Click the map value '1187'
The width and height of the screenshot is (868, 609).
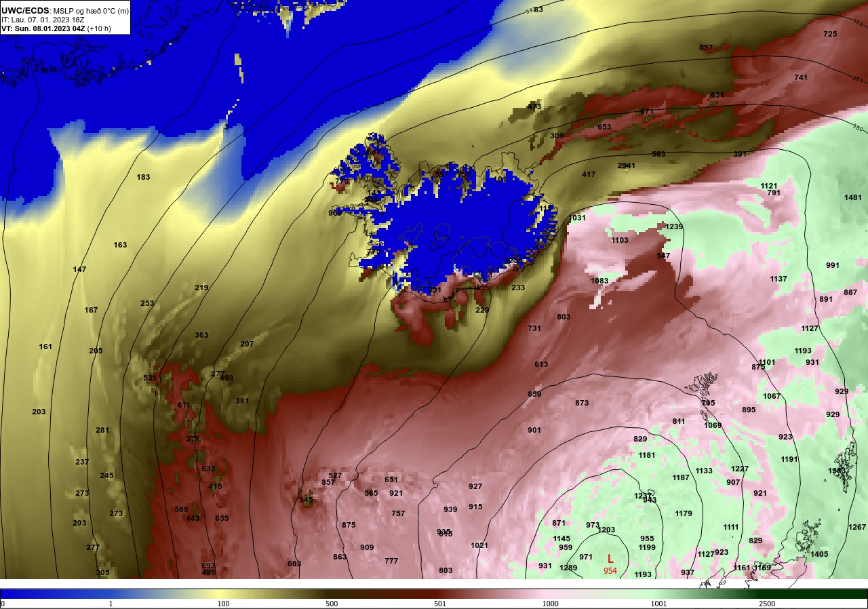681,477
